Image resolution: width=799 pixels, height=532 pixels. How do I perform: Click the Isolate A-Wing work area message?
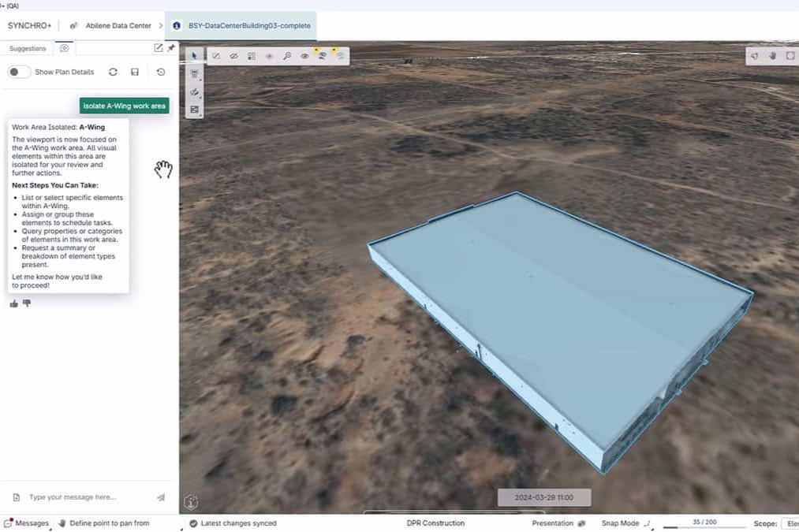[125, 106]
